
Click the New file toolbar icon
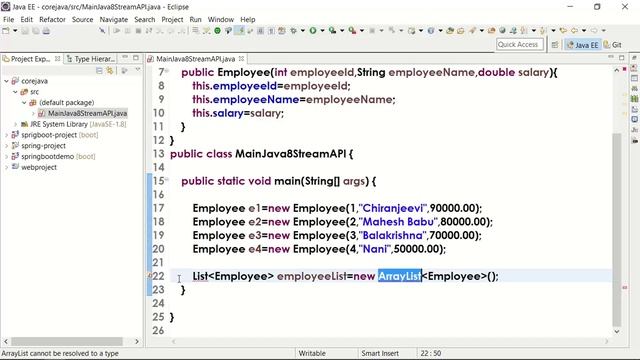click(6, 31)
